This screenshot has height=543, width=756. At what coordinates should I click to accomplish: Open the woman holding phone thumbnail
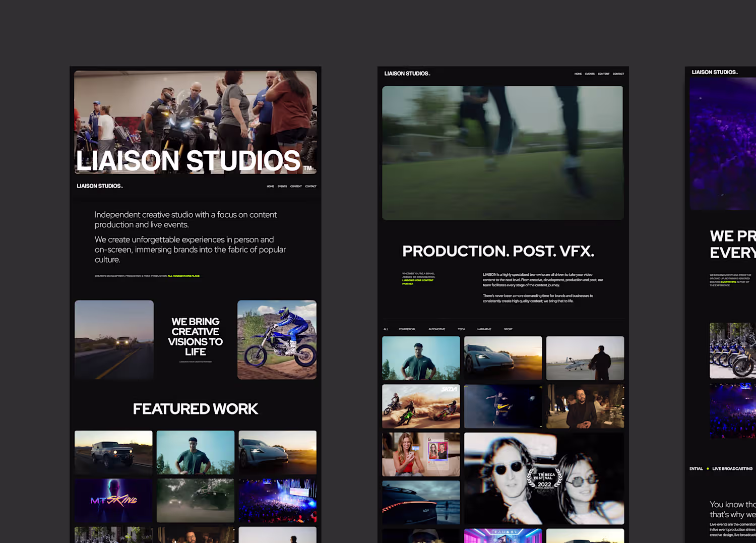421,454
